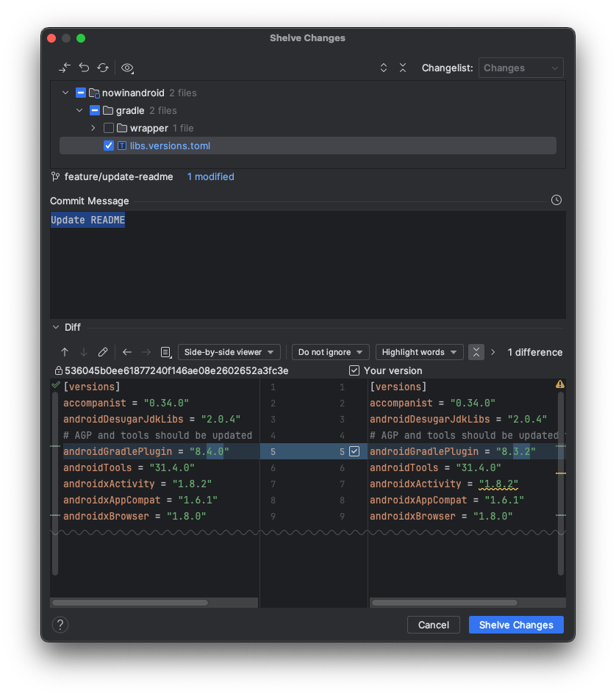
Task: Click the collapse unchanged fragments icon
Action: (x=476, y=352)
